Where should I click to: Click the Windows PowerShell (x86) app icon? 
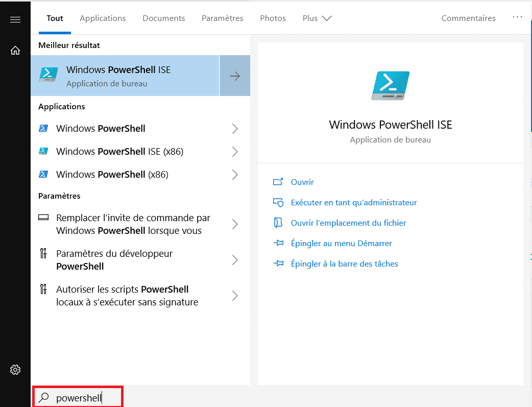(43, 174)
